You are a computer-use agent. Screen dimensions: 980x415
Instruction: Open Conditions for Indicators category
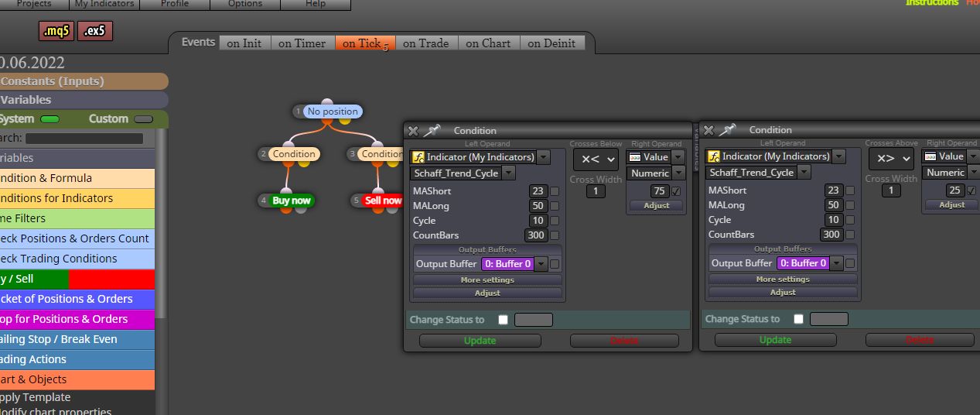tap(77, 198)
